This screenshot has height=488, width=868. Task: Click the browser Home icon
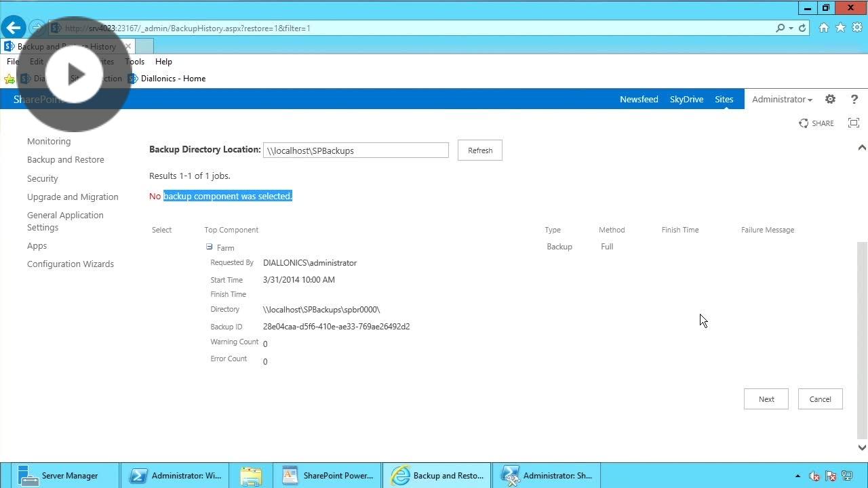click(x=823, y=28)
